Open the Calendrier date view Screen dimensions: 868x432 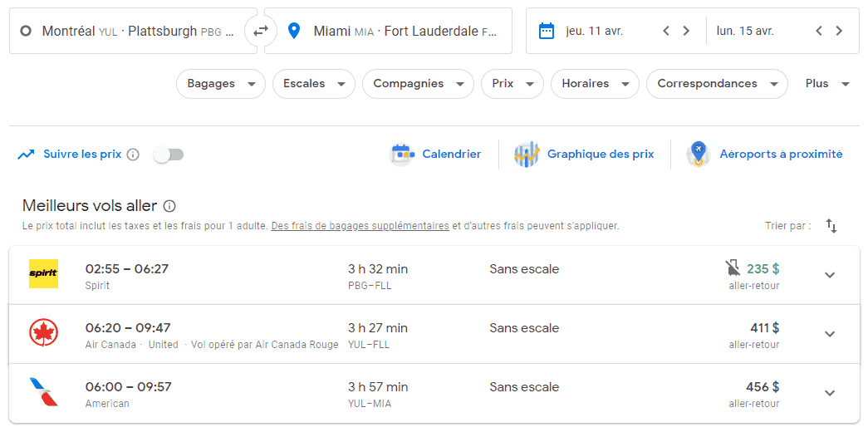tap(437, 155)
